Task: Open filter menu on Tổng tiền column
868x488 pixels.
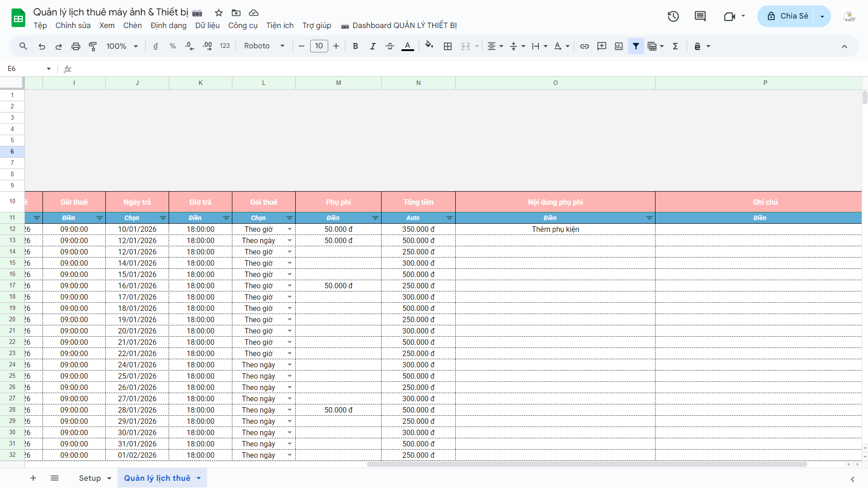Action: pyautogui.click(x=449, y=218)
